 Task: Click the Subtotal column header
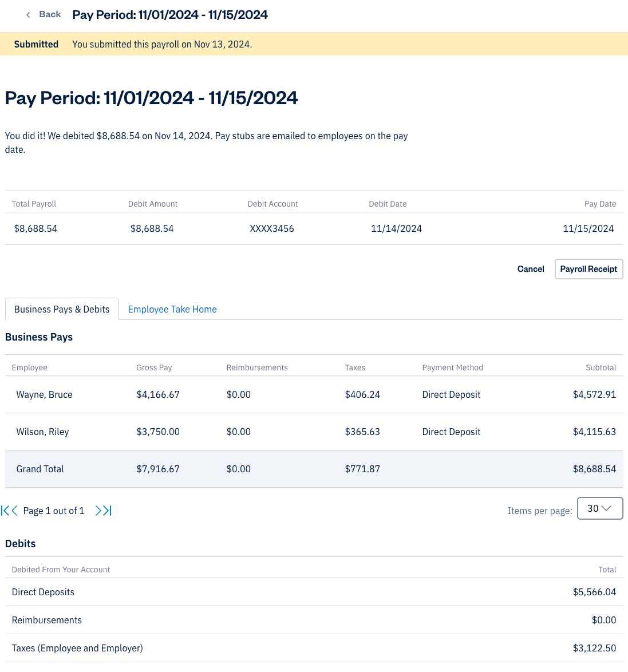coord(601,367)
